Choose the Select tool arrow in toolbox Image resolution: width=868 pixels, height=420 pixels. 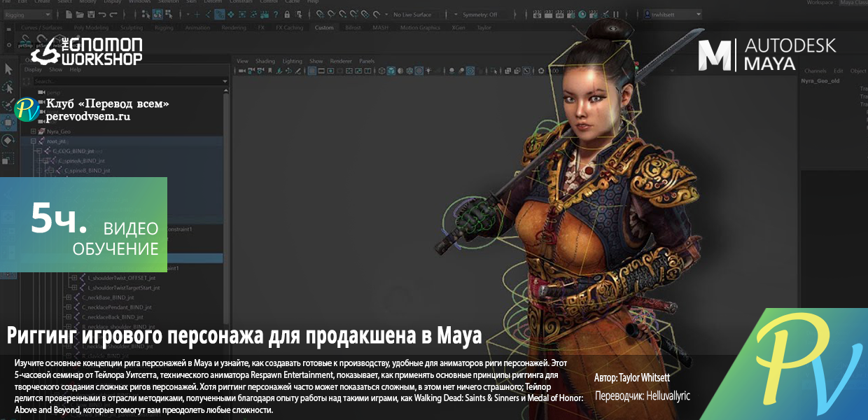coord(8,69)
